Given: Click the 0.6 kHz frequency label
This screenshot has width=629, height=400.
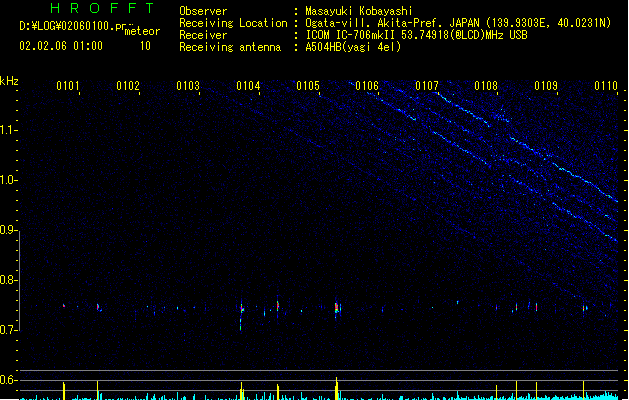Looking at the screenshot, I should (x=8, y=380).
